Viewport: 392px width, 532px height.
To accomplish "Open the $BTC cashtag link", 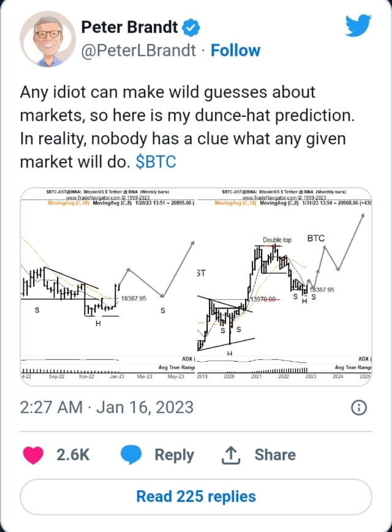I will (156, 162).
